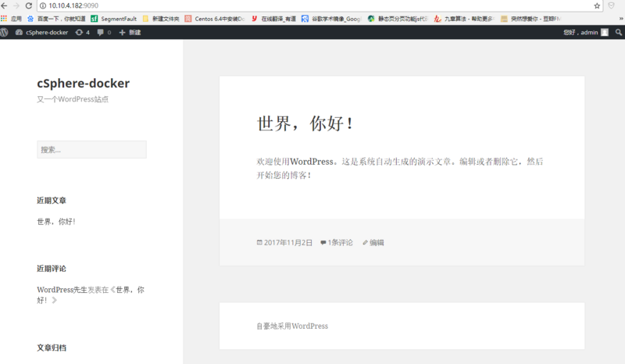Image resolution: width=625 pixels, height=364 pixels.
Task: Click the 世界，你好！ post heading
Action: click(x=305, y=123)
